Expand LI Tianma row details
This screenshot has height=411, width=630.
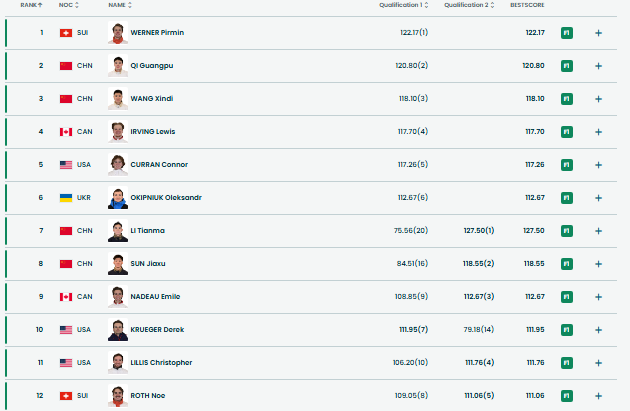pyautogui.click(x=598, y=231)
